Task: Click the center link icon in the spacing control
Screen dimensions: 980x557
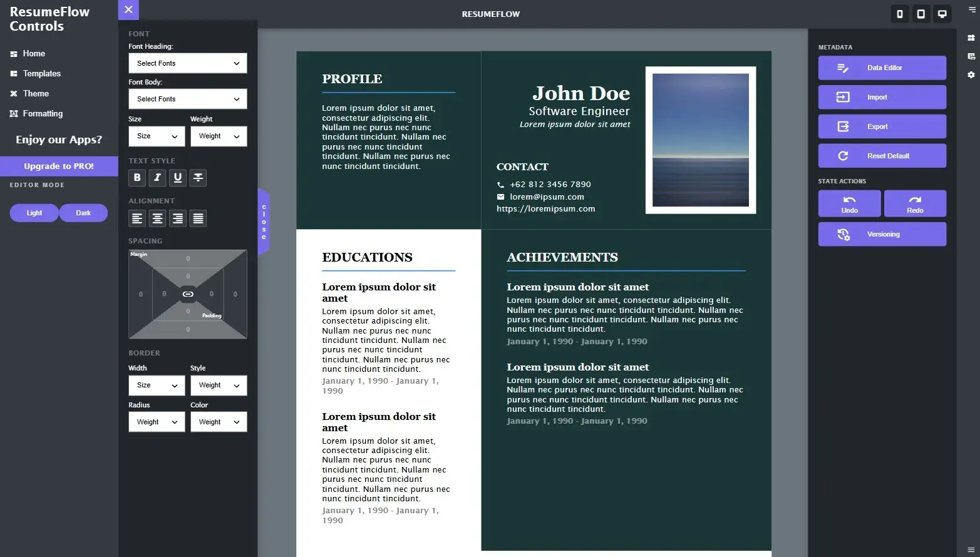Action: click(x=187, y=294)
